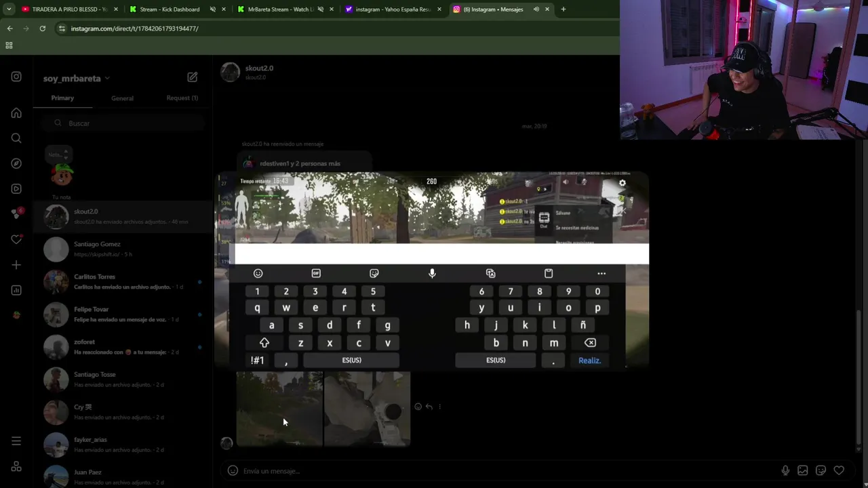The height and width of the screenshot is (488, 868).
Task: Open the Santiago Tosse conversation
Action: click(122, 379)
